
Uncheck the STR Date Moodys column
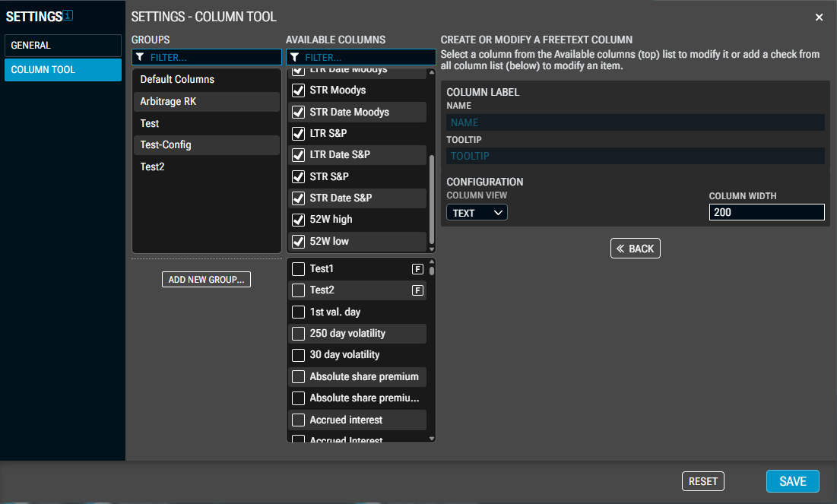(299, 112)
